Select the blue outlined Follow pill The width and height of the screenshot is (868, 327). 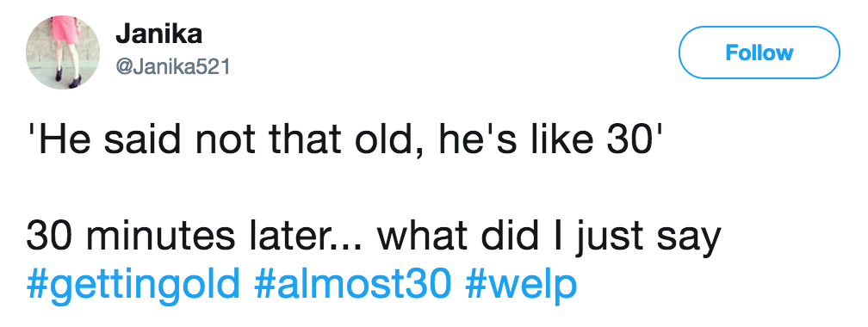coord(759,52)
